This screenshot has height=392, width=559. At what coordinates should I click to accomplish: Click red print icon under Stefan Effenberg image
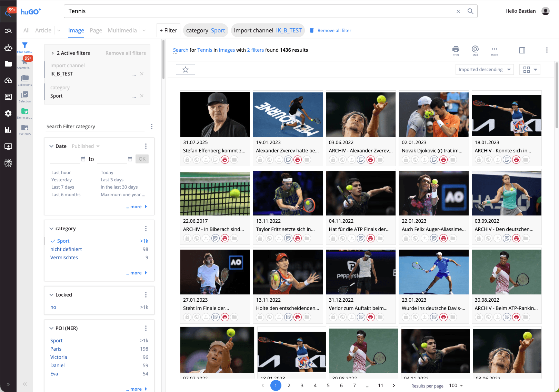click(x=225, y=160)
